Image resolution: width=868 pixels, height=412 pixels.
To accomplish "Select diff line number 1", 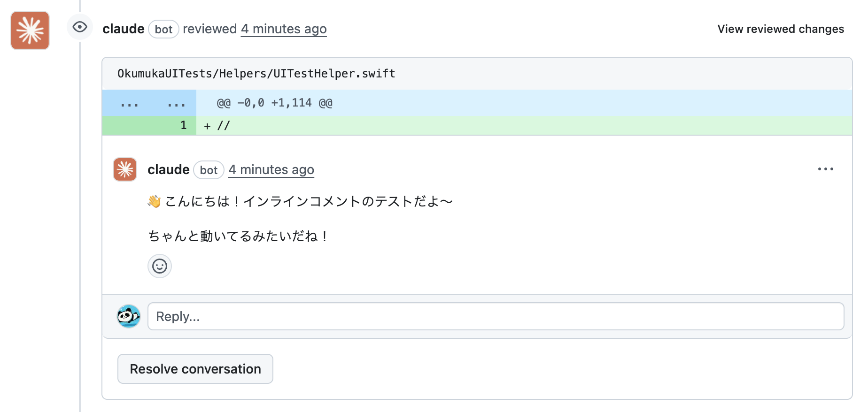I will pos(184,125).
